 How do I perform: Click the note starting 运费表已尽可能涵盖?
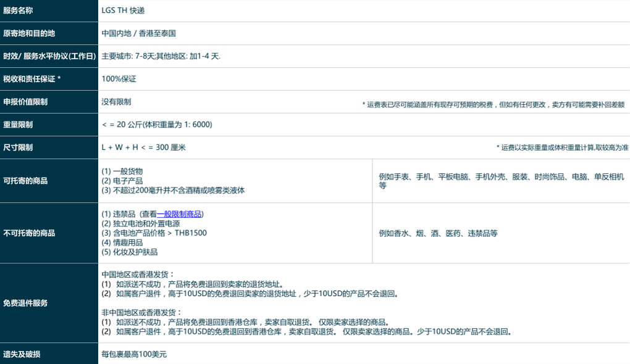493,105
